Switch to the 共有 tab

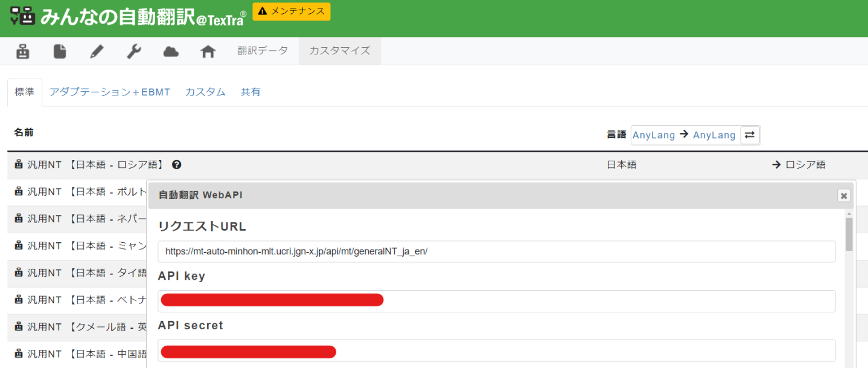click(251, 92)
